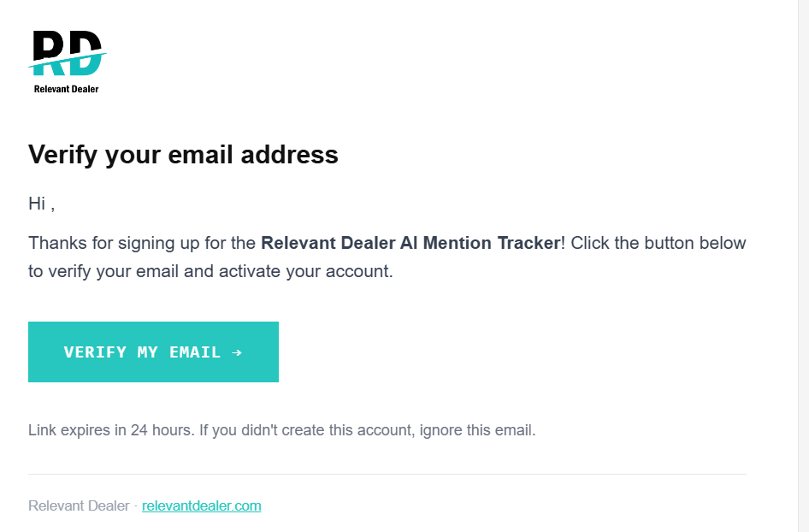Click the link expiration notice text
Viewport: 809px width, 532px height.
pyautogui.click(x=281, y=429)
